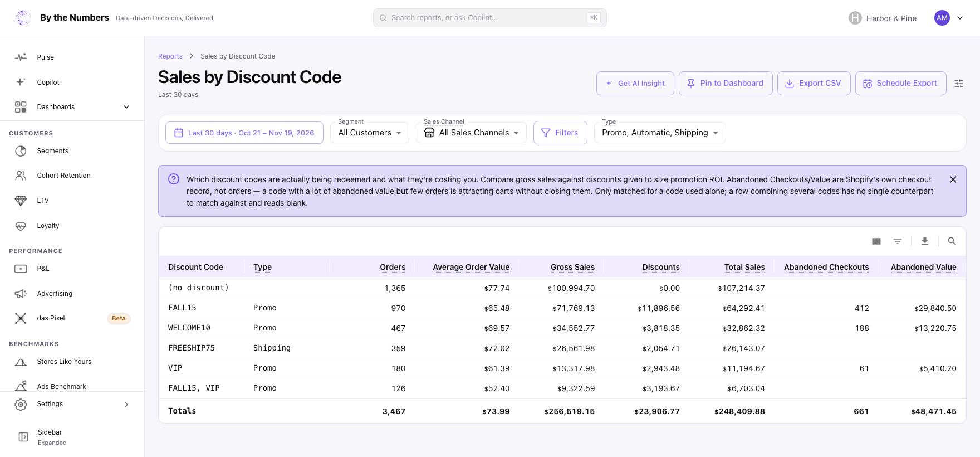Sort by Type column header
980x457 pixels.
[263, 268]
